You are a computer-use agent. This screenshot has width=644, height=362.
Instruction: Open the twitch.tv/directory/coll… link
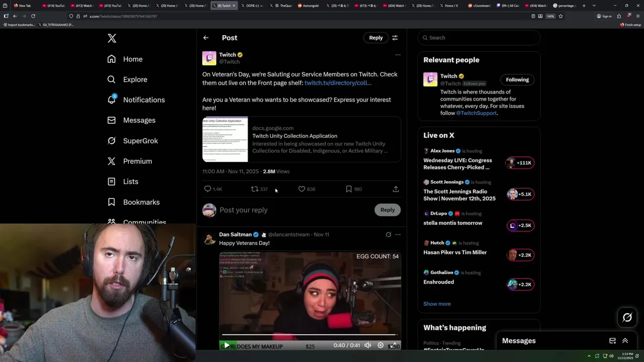click(x=338, y=83)
